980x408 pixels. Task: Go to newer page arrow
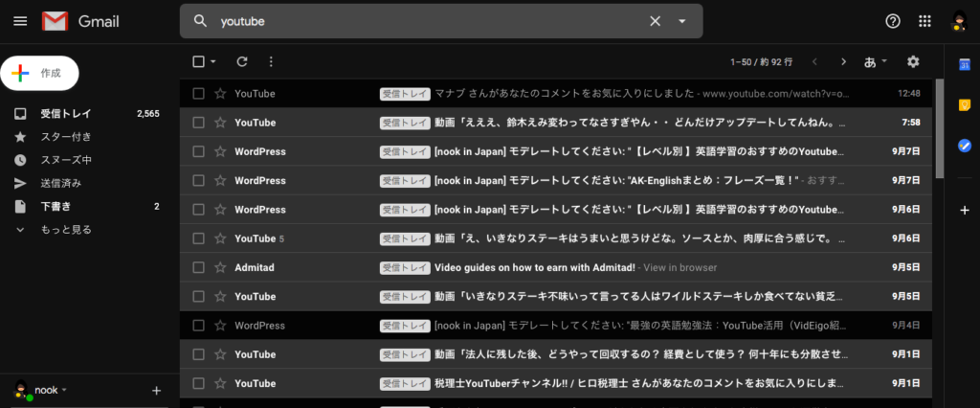[814, 61]
